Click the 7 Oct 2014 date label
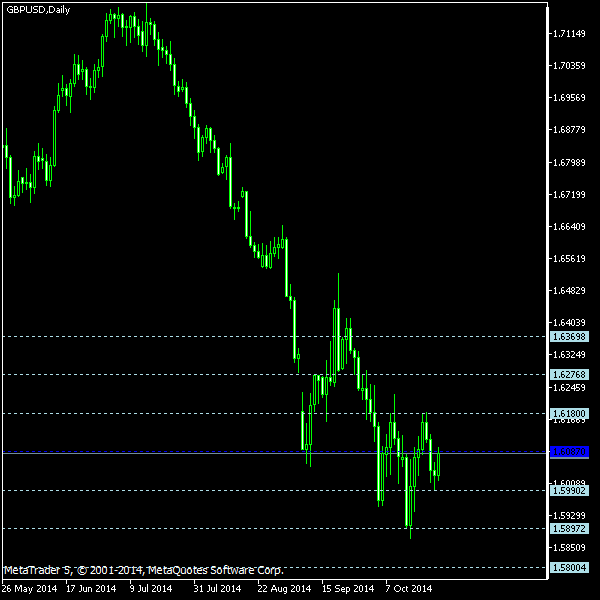 (x=409, y=589)
